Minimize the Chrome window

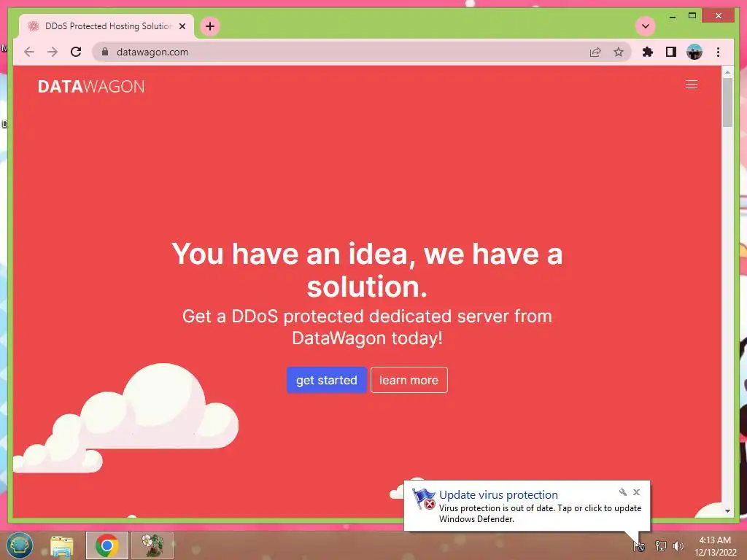[672, 16]
